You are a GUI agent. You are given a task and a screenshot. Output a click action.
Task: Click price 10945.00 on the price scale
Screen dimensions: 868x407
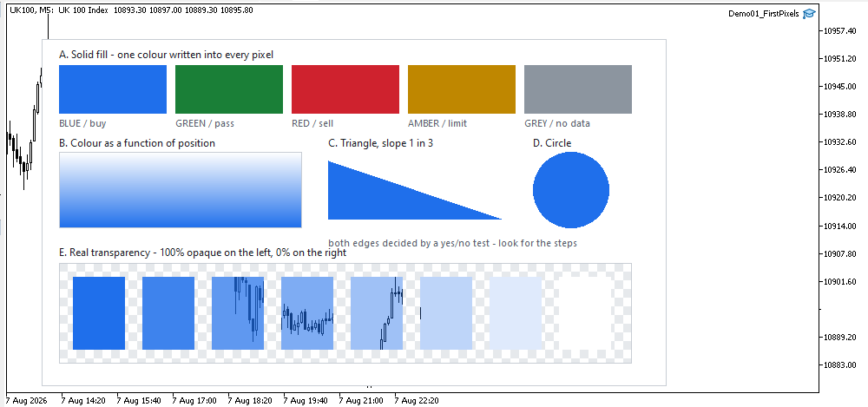[840, 87]
